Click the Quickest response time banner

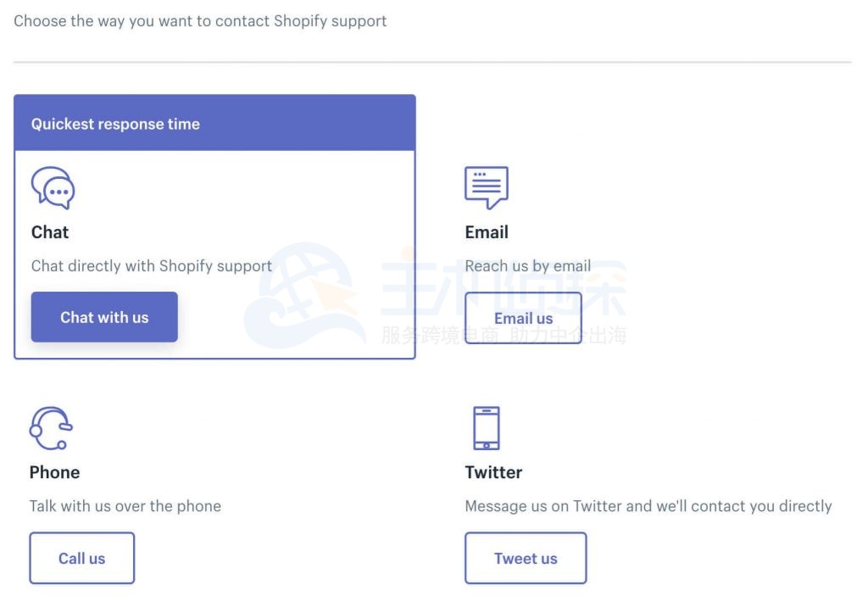pyautogui.click(x=214, y=124)
